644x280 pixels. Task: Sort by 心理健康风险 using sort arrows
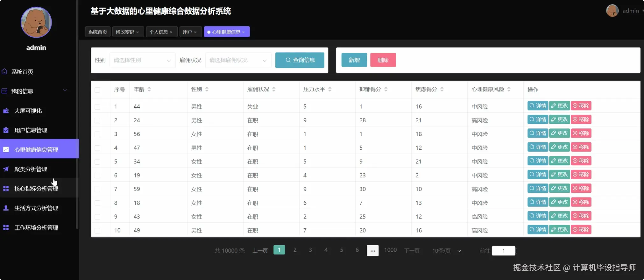coord(509,90)
